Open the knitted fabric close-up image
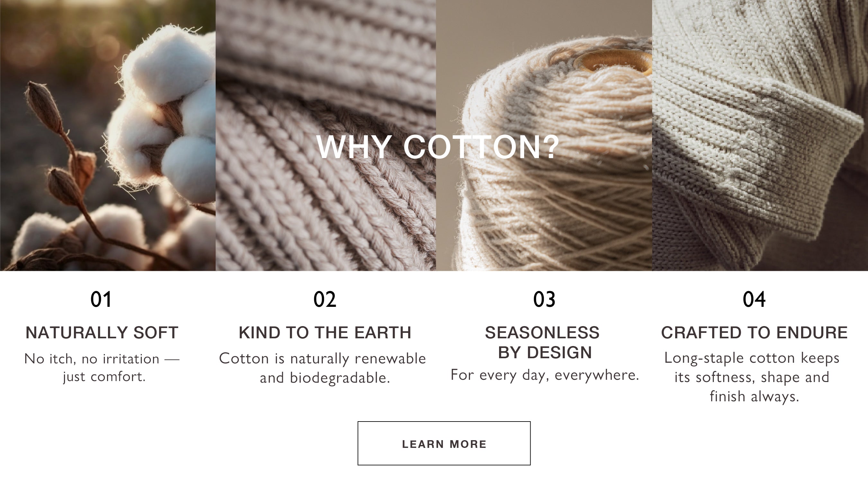The image size is (868, 498). (x=326, y=136)
